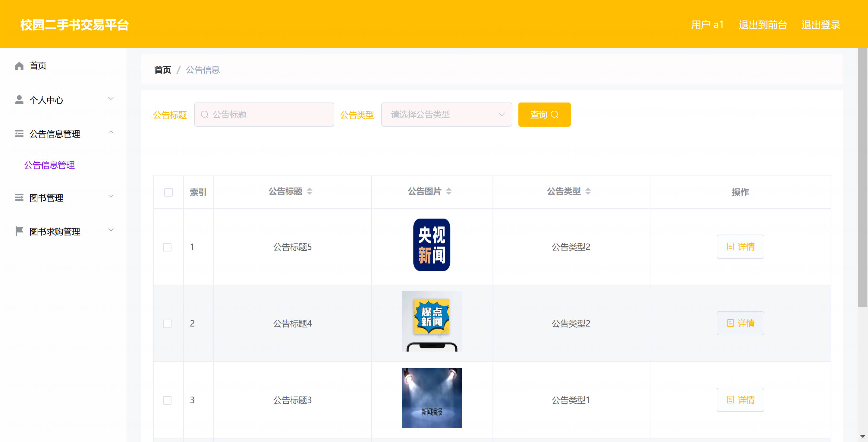868x442 pixels.
Task: Check the checkbox for row 公告标题4
Action: [x=168, y=324]
